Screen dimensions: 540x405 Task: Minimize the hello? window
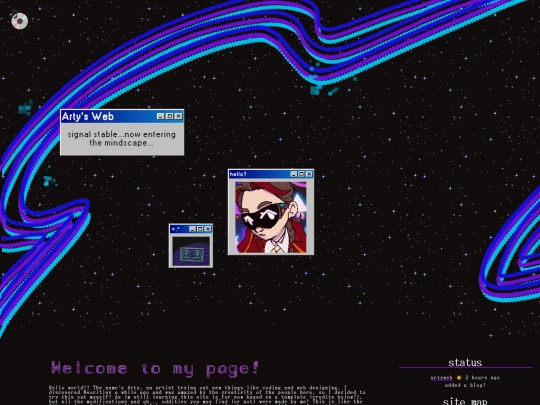point(294,174)
